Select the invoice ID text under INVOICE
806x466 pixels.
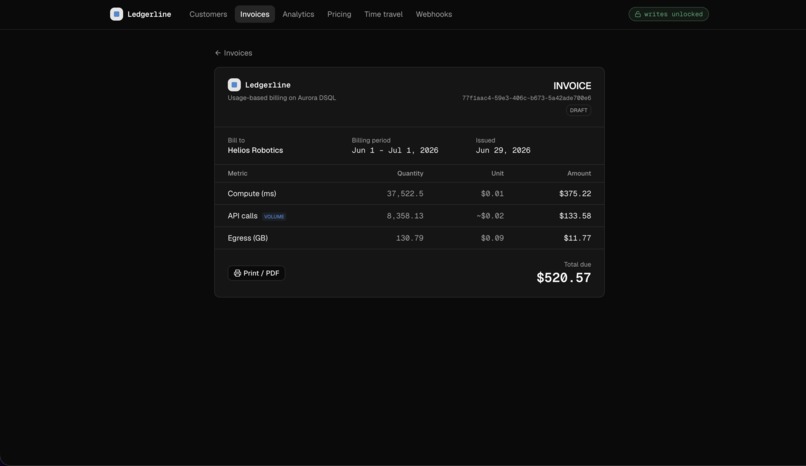pos(526,98)
